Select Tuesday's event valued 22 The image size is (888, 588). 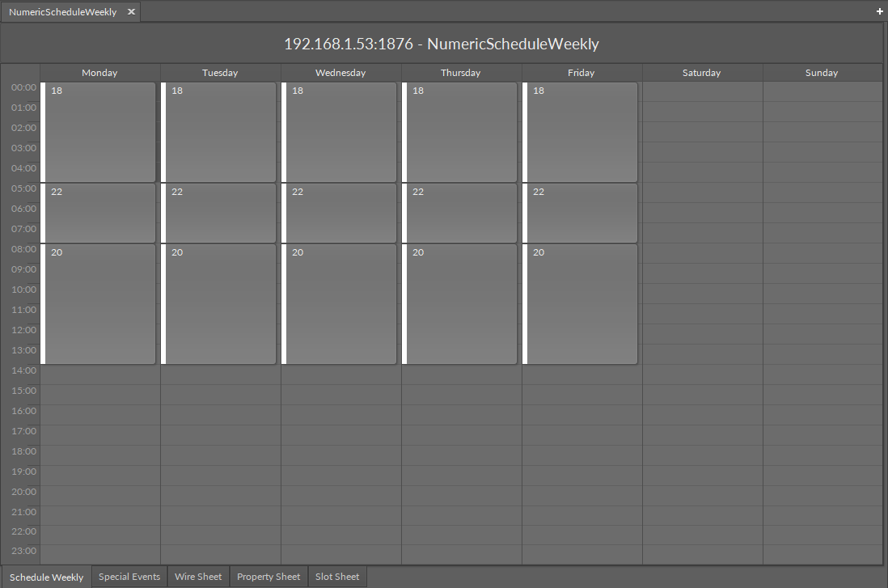[x=219, y=213]
